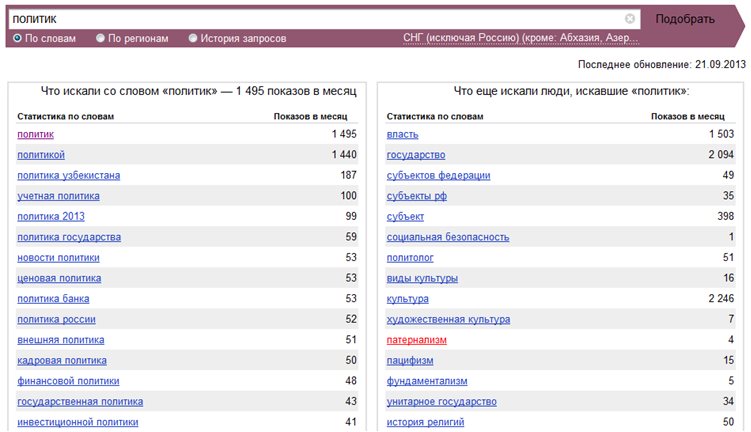Click the "Подобрать" button
The height and width of the screenshot is (432, 751).
[x=685, y=19]
